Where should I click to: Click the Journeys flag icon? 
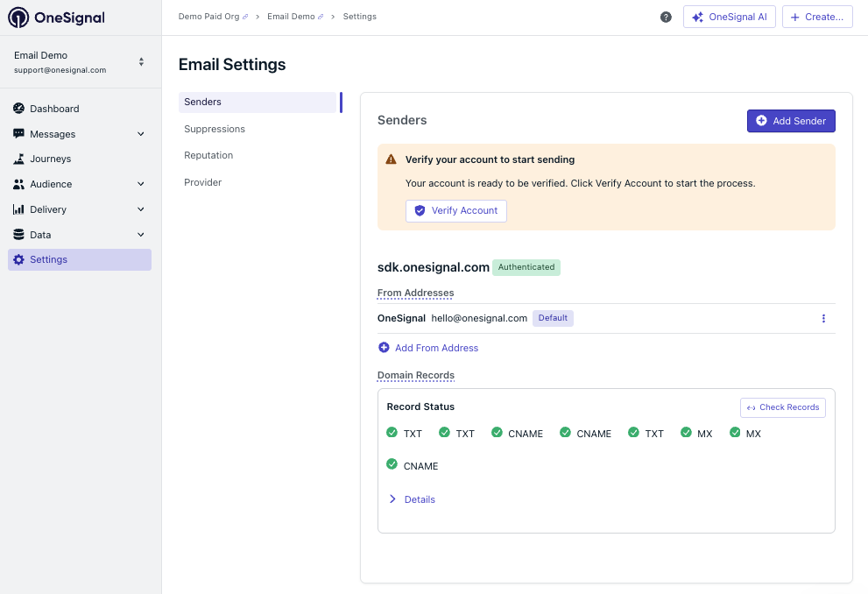pyautogui.click(x=18, y=159)
